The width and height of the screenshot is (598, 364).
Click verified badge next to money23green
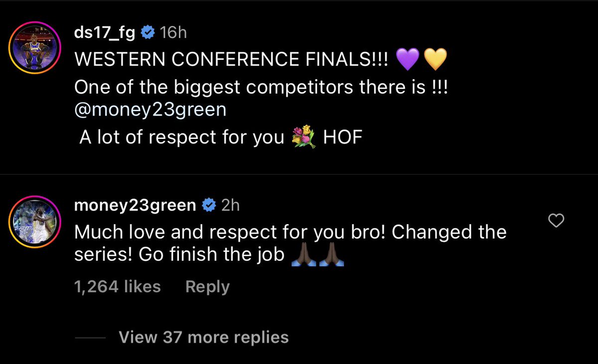coord(208,205)
